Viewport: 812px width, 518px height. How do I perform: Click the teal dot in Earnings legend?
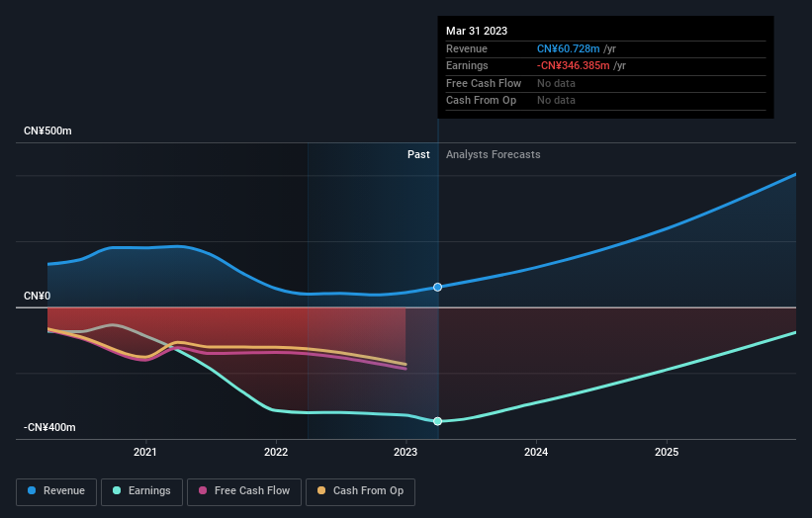[118, 491]
